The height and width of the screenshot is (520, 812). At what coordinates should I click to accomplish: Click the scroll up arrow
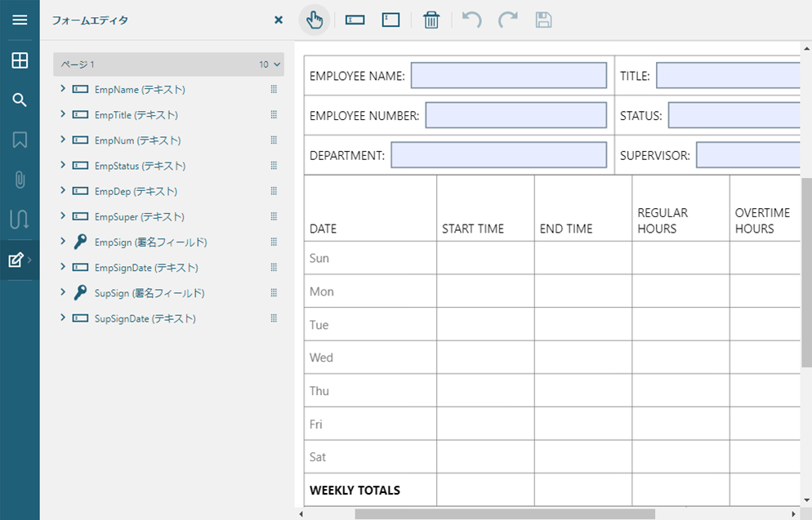(x=806, y=49)
